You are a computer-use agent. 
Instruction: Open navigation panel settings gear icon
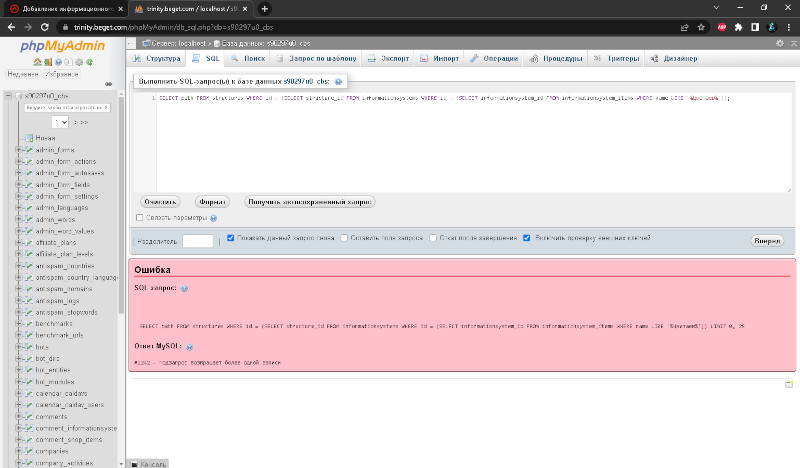(x=79, y=62)
